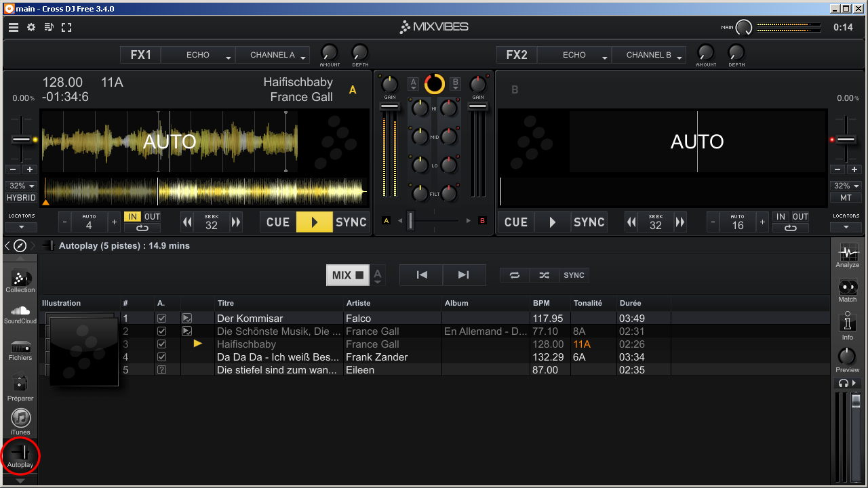Screen dimensions: 868x488
Task: Open Préparer list in sidebar
Action: (20, 388)
